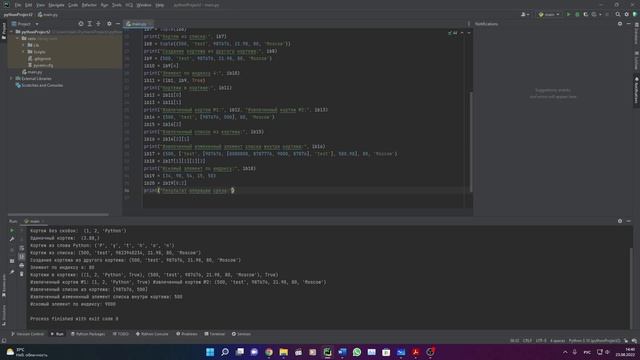Open the Help menu
The height and width of the screenshot is (360, 640).
pos(160,5)
